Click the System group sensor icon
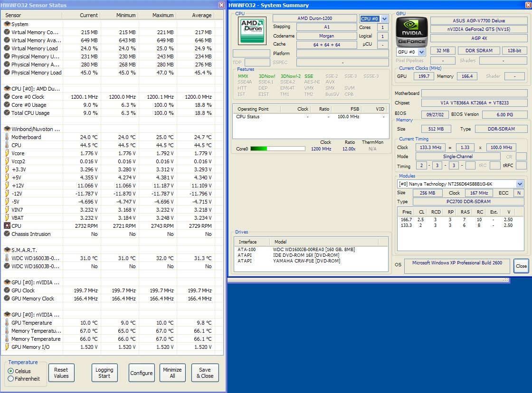The height and width of the screenshot is (393, 532). click(7, 24)
